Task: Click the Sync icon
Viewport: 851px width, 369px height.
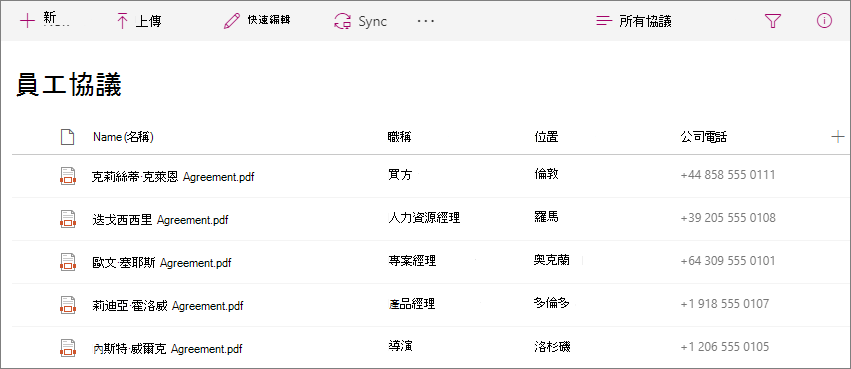Action: (343, 21)
